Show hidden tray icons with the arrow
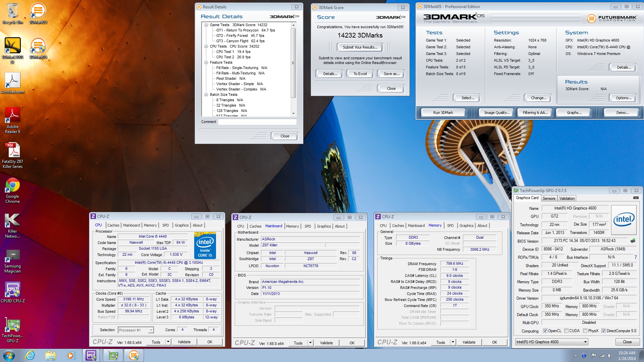 pos(576,356)
